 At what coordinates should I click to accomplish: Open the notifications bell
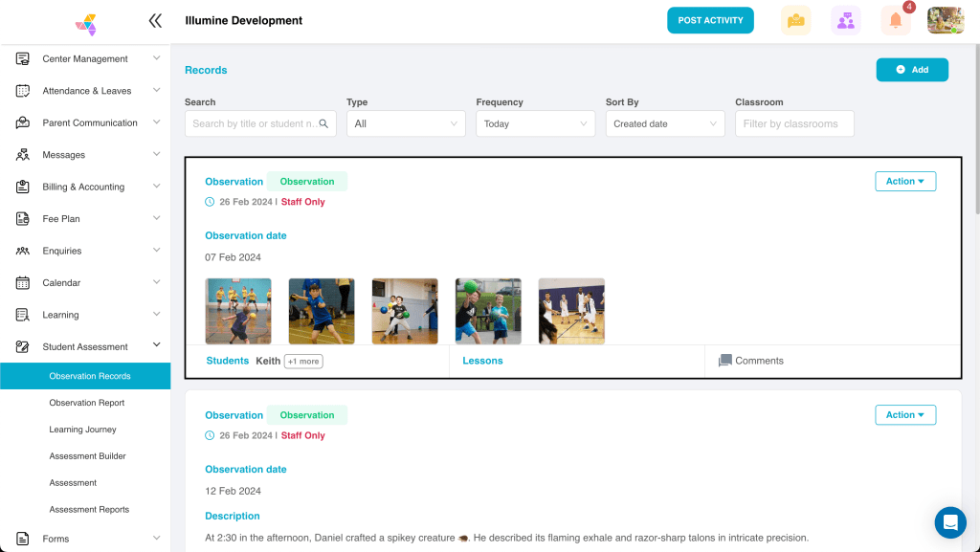pyautogui.click(x=896, y=20)
